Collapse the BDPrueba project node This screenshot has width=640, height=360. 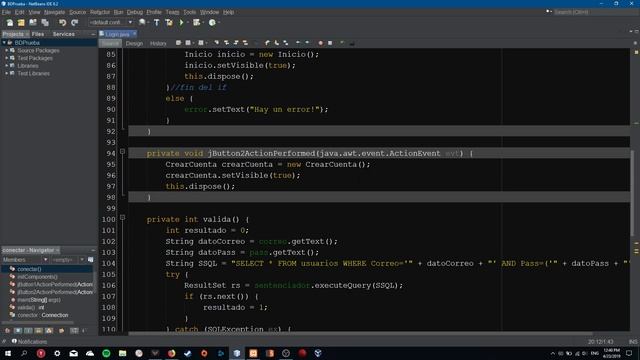(4, 42)
